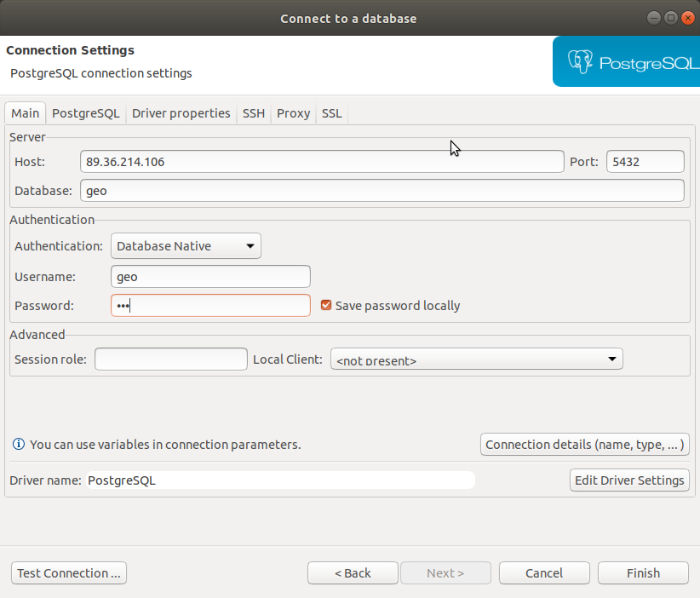Focus the Port number field
700x598 pixels.
[x=645, y=162]
